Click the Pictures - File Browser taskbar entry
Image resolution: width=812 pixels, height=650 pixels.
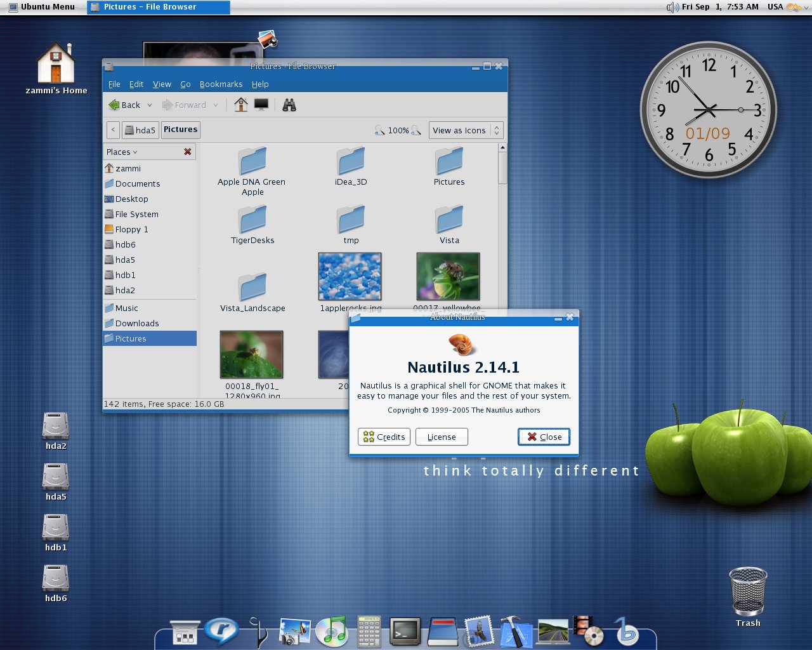[159, 7]
